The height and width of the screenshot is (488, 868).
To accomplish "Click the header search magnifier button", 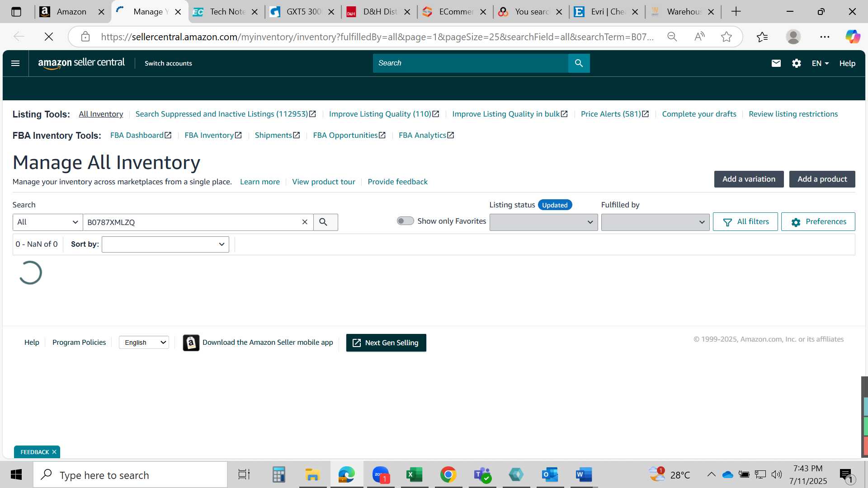I will coord(579,63).
